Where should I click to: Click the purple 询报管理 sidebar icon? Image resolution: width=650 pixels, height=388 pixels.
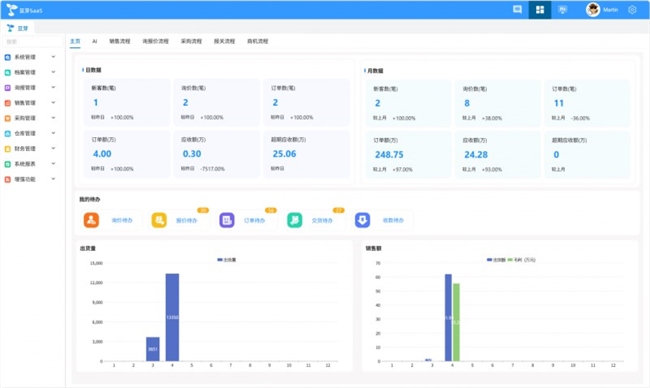point(7,88)
